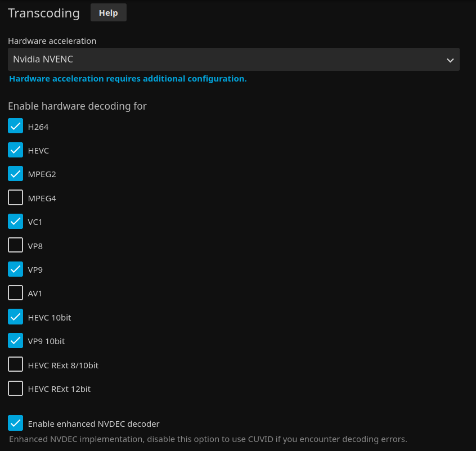This screenshot has width=476, height=451.
Task: Check the VP8 checkbox
Action: click(16, 246)
